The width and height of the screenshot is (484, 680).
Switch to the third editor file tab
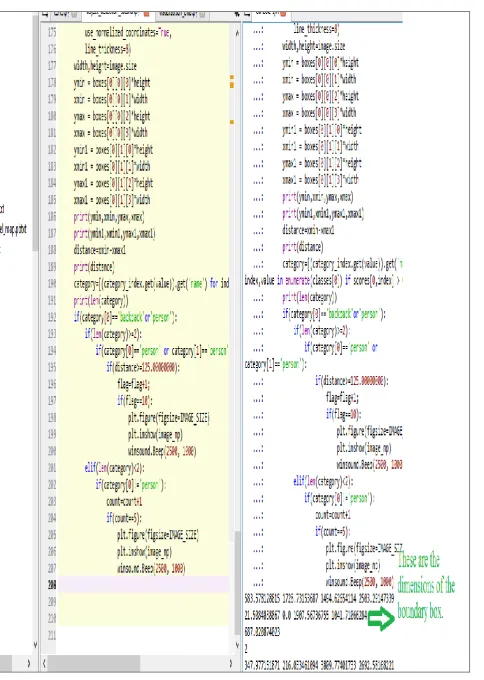point(180,14)
